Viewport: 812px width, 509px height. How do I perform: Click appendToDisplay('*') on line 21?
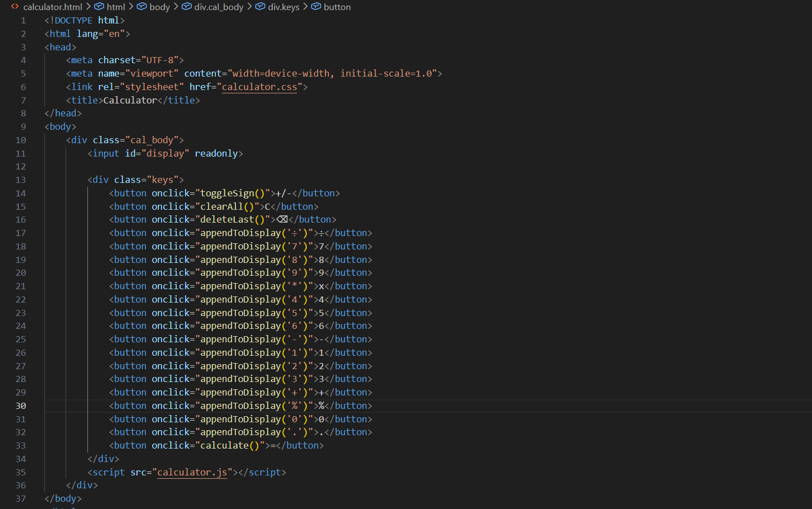pos(254,286)
